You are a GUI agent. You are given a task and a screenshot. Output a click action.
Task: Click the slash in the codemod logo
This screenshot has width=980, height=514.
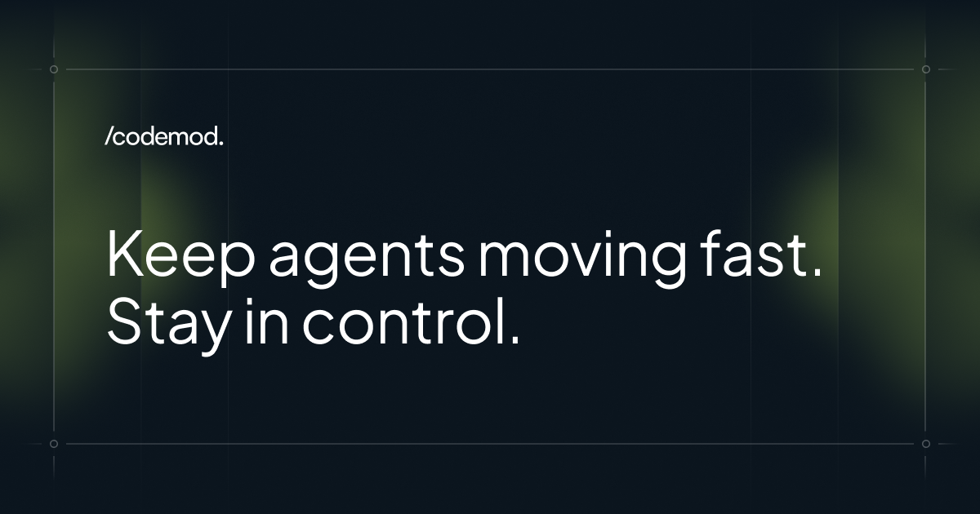tap(109, 138)
